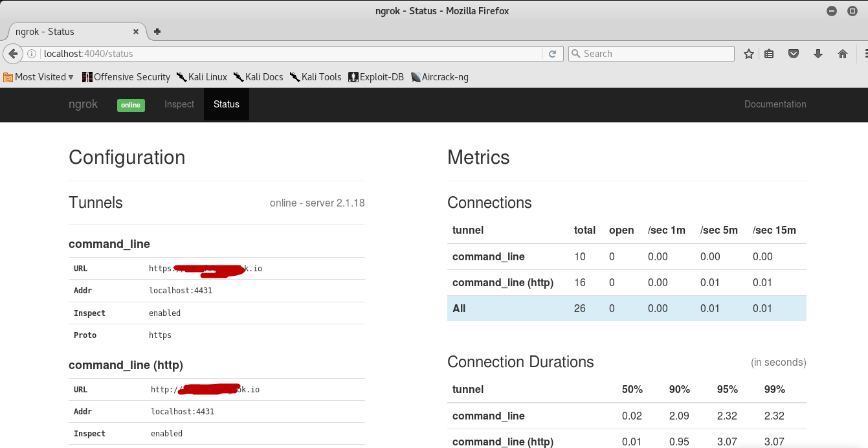The width and height of the screenshot is (868, 448).
Task: Click the Metrics heading
Action: pyautogui.click(x=478, y=157)
